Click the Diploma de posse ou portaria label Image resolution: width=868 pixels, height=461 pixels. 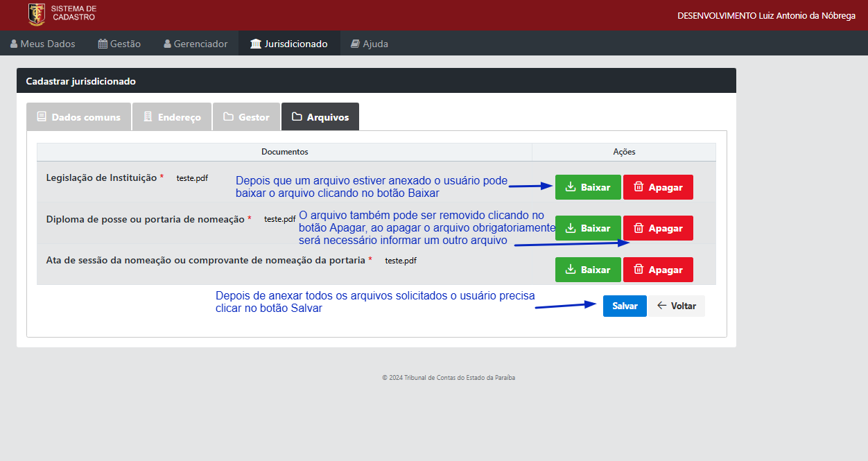(x=145, y=220)
